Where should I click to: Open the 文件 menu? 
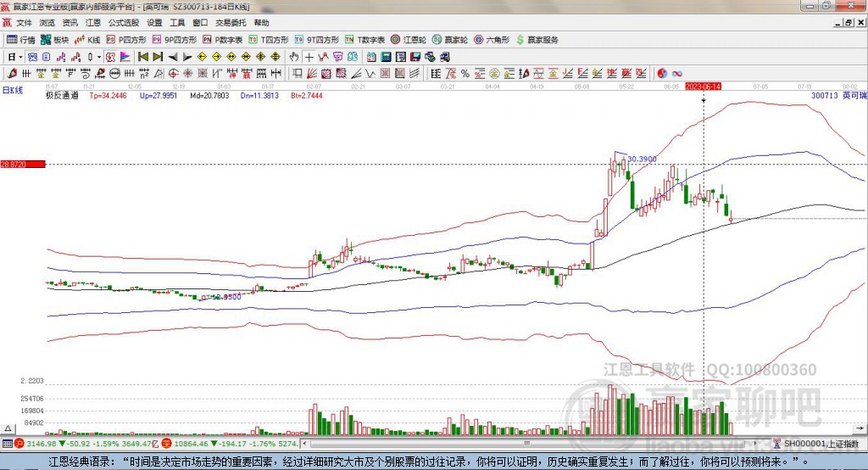pos(24,23)
